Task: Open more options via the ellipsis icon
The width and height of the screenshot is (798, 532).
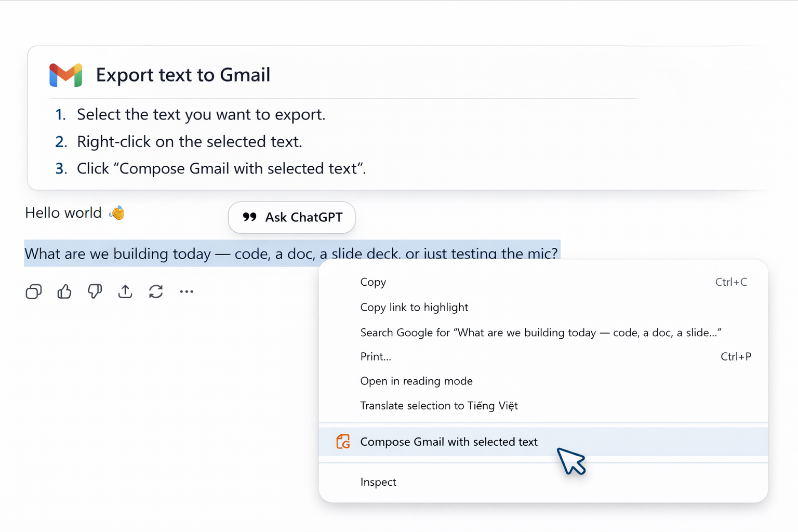Action: [187, 291]
